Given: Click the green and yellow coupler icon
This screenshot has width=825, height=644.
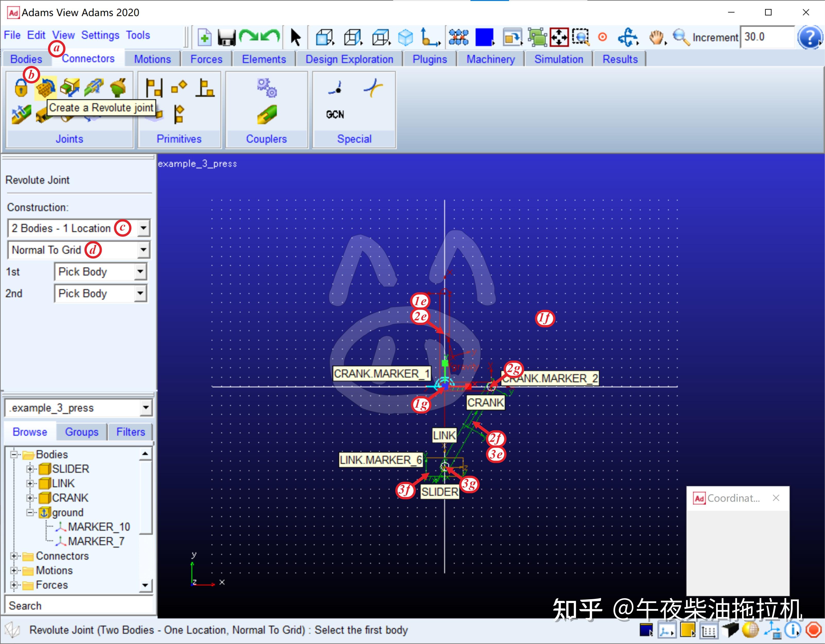Looking at the screenshot, I should (267, 114).
